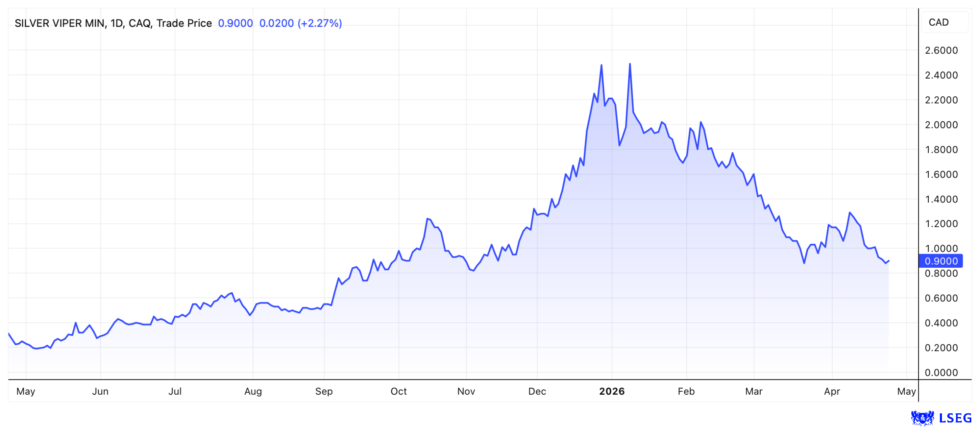The image size is (980, 427).
Task: Click the 0.0200 price change value
Action: (276, 23)
